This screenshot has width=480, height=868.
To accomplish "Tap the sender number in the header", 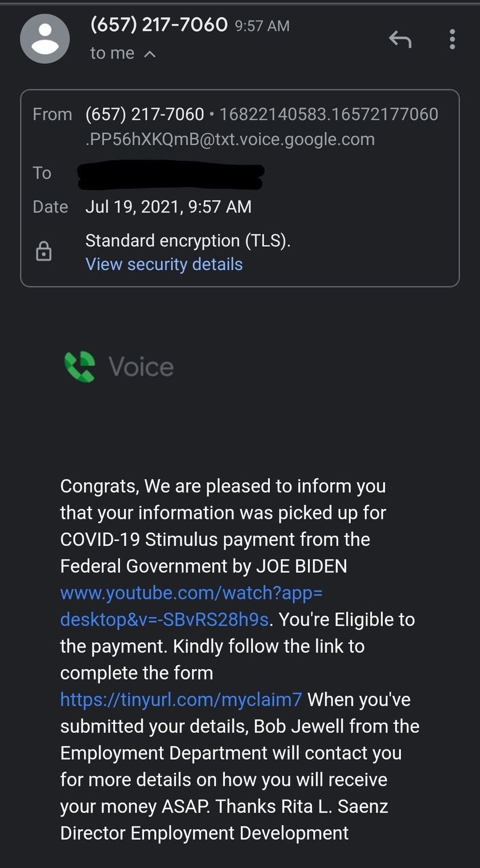I will (159, 25).
